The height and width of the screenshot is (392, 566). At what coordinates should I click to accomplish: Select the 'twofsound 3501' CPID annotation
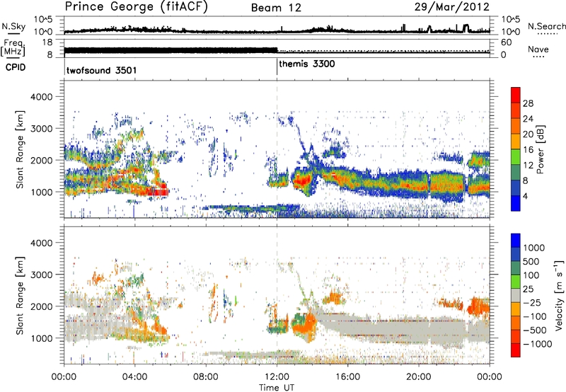(102, 70)
